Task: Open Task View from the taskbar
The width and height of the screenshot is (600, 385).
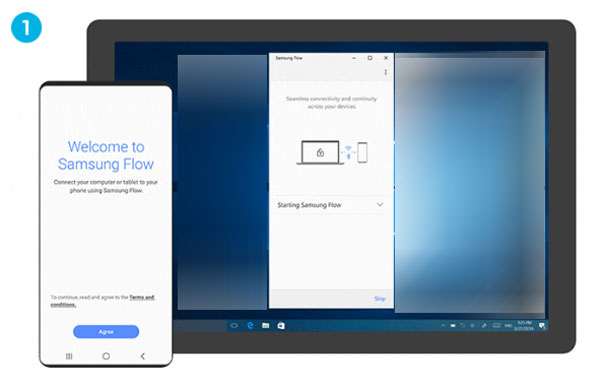Action: point(234,325)
